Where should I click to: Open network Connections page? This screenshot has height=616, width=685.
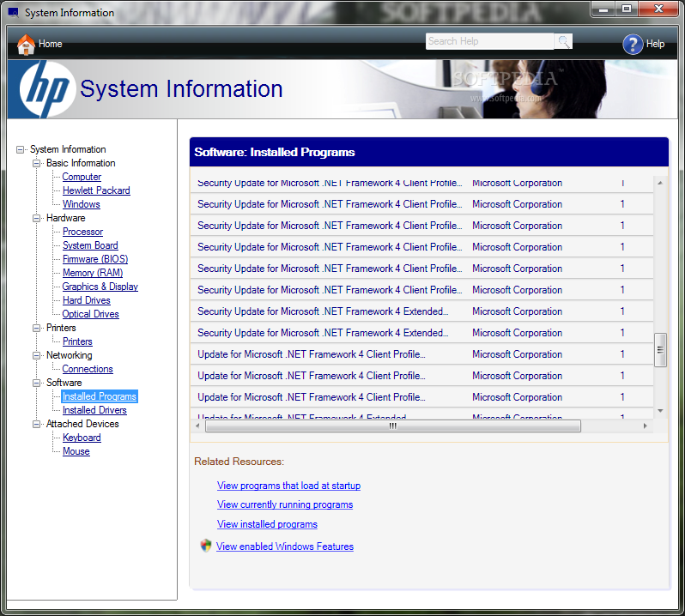[88, 369]
